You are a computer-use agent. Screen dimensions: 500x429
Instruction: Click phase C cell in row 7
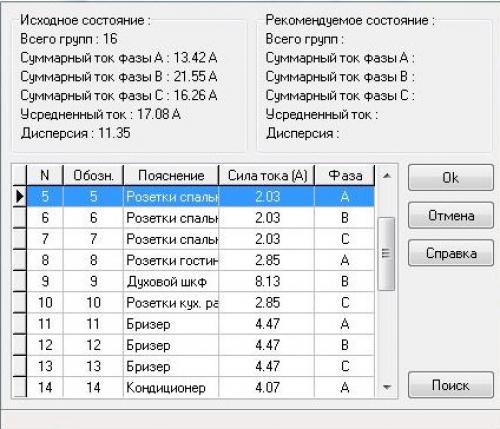point(345,239)
